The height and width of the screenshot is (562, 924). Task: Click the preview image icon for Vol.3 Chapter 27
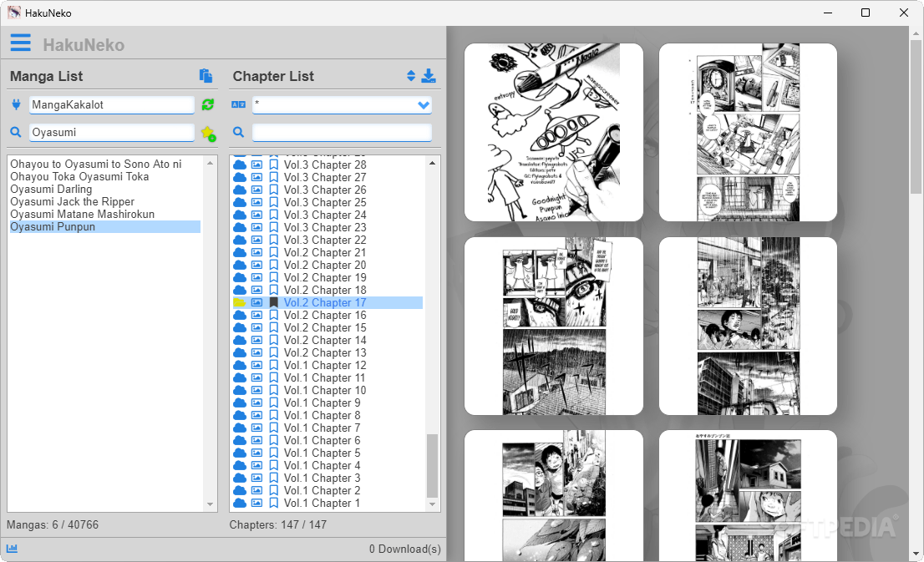tap(257, 177)
